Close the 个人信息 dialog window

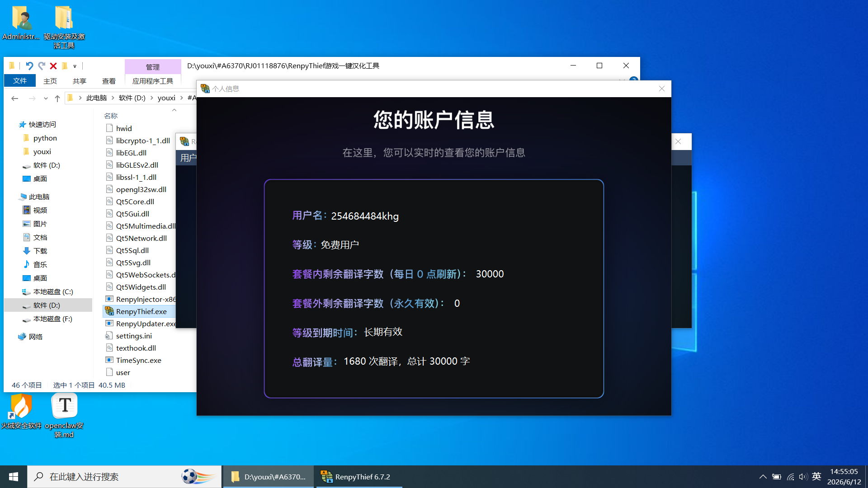tap(662, 89)
